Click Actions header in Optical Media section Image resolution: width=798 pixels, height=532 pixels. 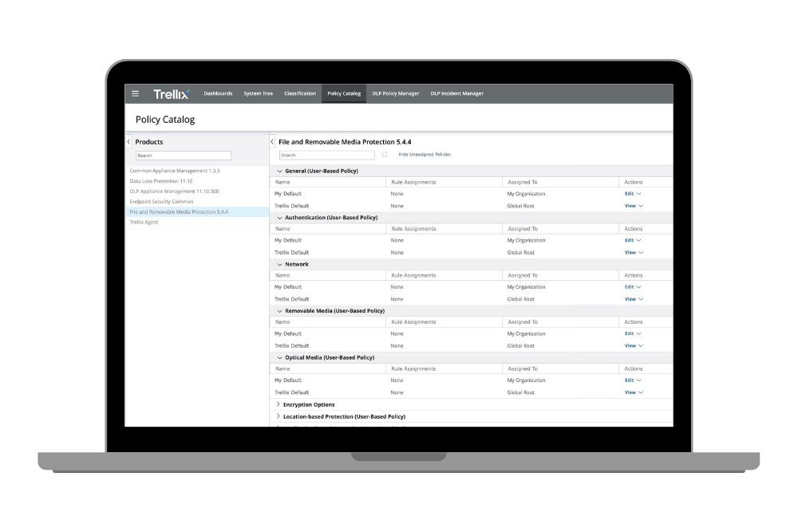pos(633,368)
